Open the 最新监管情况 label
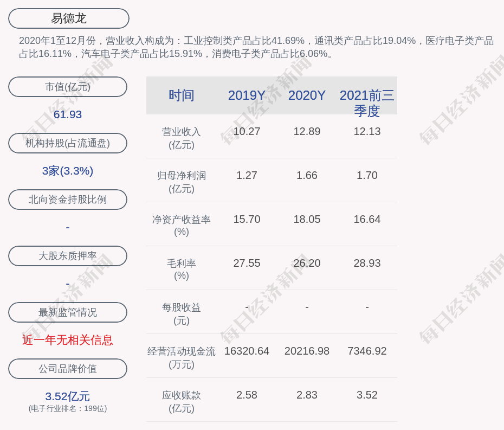This screenshot has width=504, height=430. click(68, 312)
